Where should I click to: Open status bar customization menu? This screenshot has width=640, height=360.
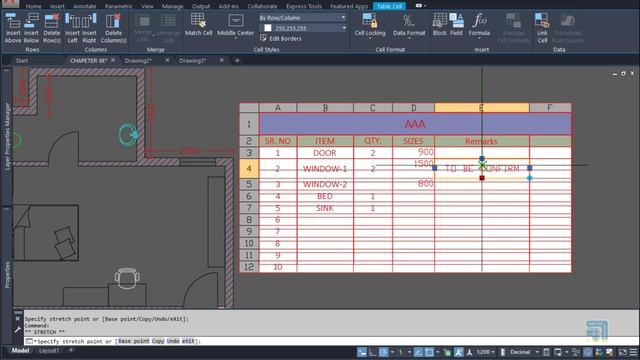tap(633, 352)
